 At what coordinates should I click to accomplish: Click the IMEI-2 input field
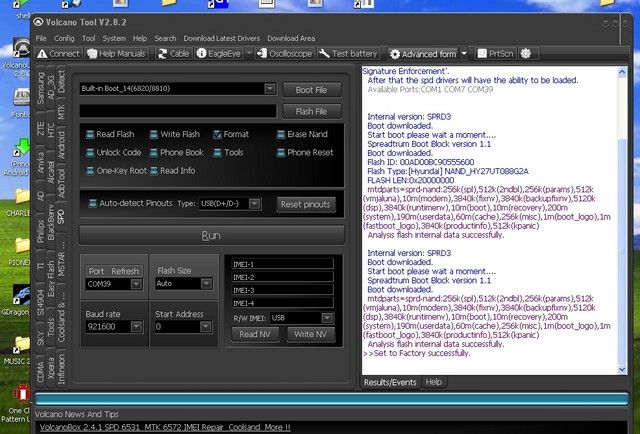click(x=282, y=277)
